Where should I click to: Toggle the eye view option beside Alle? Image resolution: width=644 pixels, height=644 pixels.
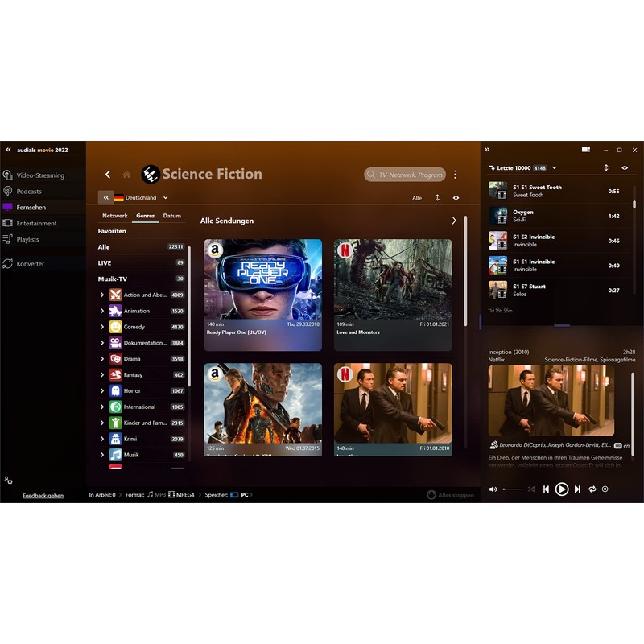click(x=456, y=198)
